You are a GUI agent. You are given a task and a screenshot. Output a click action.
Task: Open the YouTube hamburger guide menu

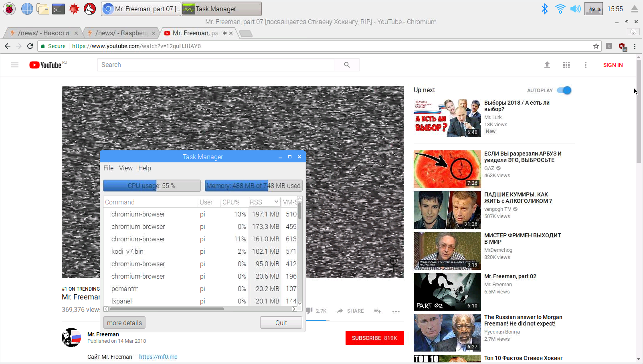coord(15,65)
